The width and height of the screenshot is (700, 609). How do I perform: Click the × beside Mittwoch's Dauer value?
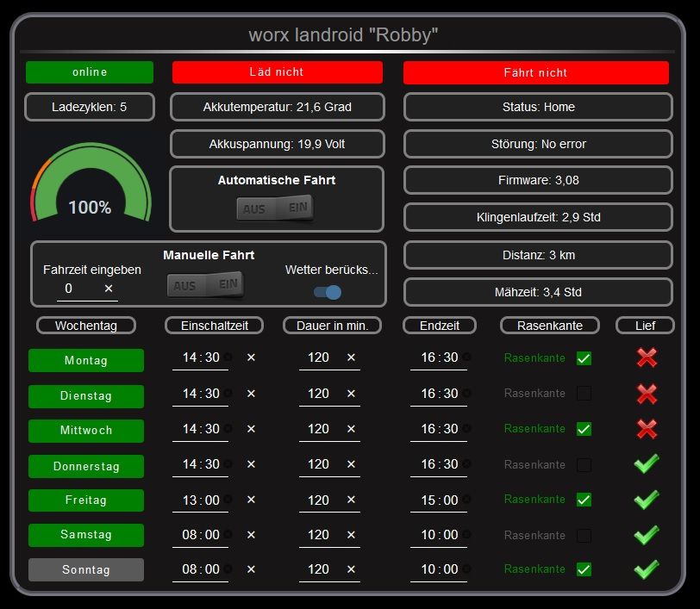pyautogui.click(x=351, y=429)
